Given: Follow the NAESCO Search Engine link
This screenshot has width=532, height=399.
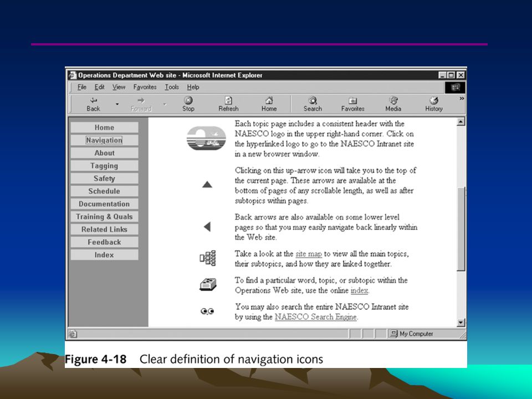Looking at the screenshot, I should (315, 317).
